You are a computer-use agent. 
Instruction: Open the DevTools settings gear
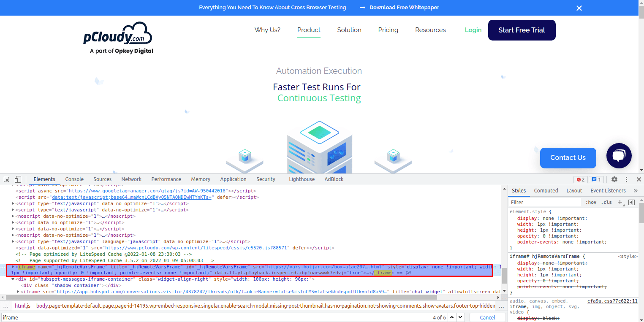click(614, 179)
